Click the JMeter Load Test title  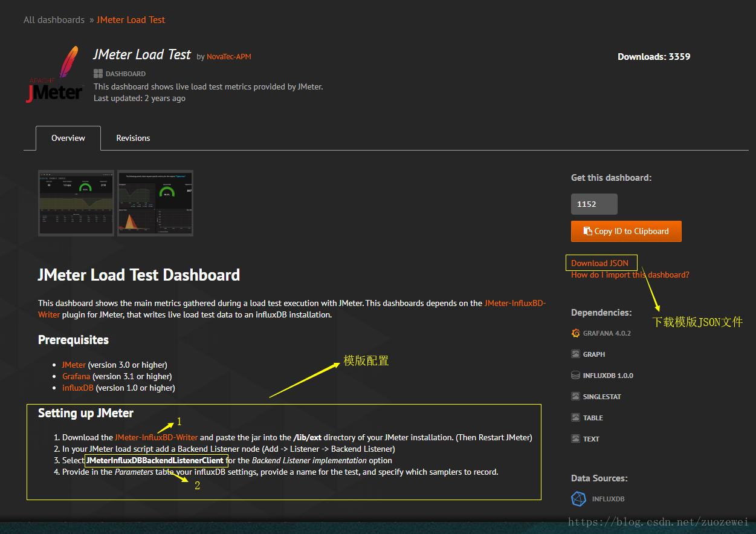coord(142,54)
